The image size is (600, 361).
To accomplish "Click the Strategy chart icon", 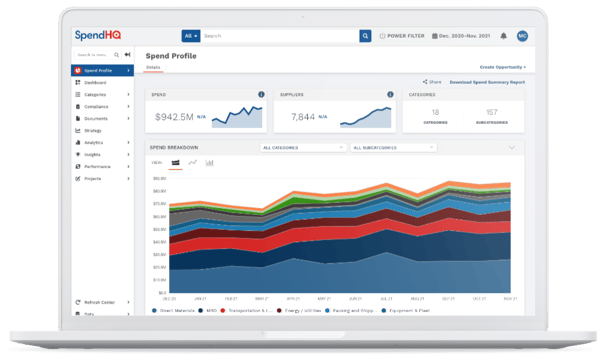I will pyautogui.click(x=78, y=131).
